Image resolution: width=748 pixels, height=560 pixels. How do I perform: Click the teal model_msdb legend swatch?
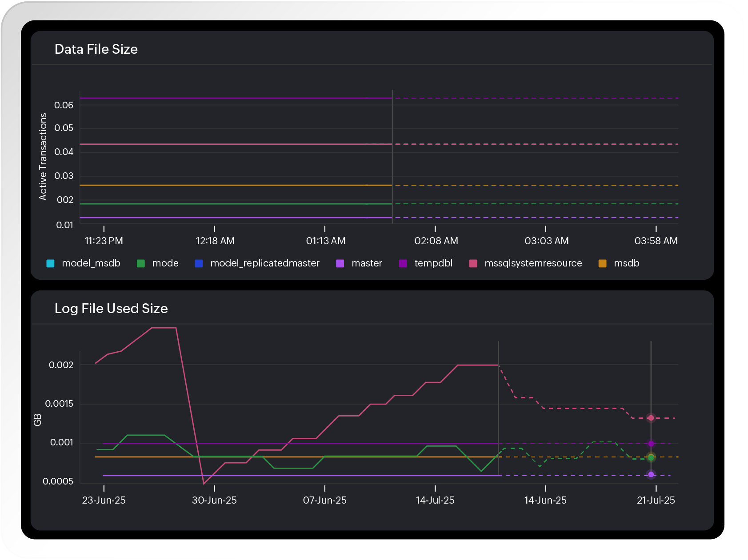coord(50,263)
